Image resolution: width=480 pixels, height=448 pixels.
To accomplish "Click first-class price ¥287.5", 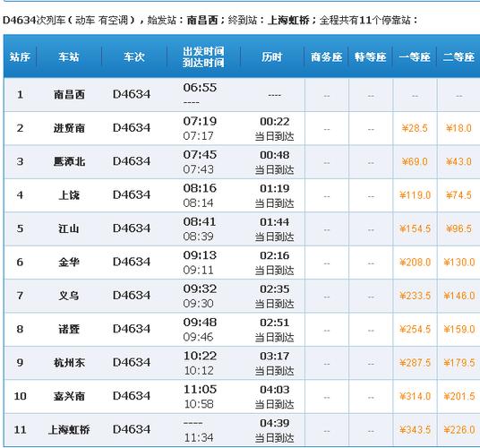I will (x=415, y=363).
